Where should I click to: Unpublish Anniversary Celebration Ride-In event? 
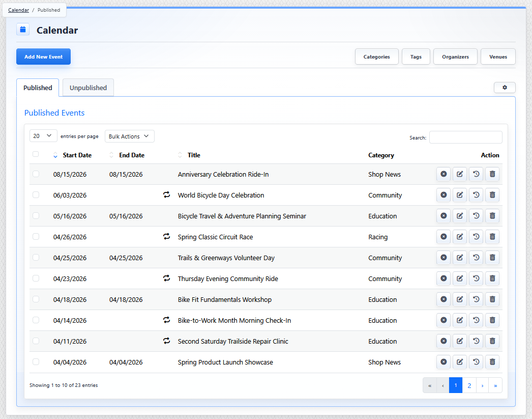coord(444,174)
